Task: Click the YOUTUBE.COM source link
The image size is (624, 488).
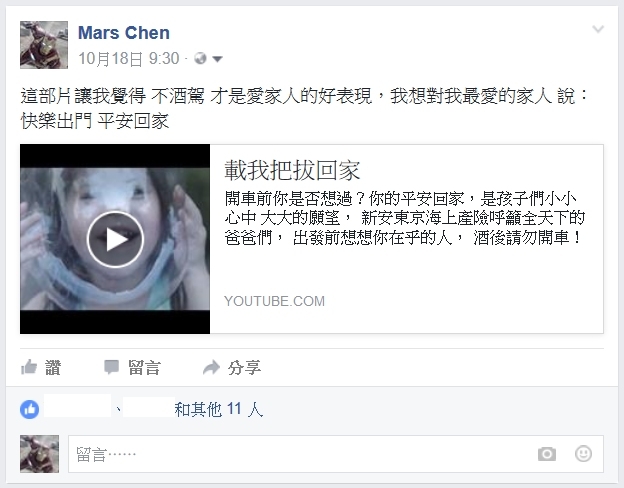Action: tap(275, 301)
